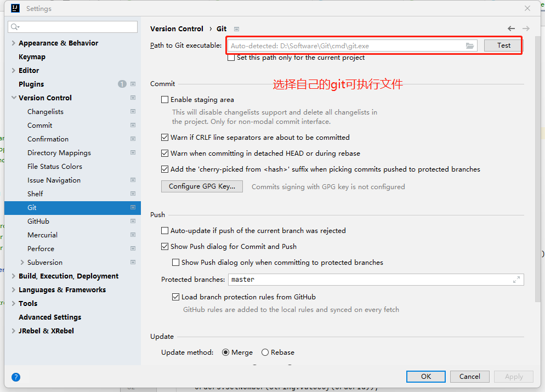
Task: Enable Show Push dialog only for protected branches
Action: pyautogui.click(x=176, y=263)
